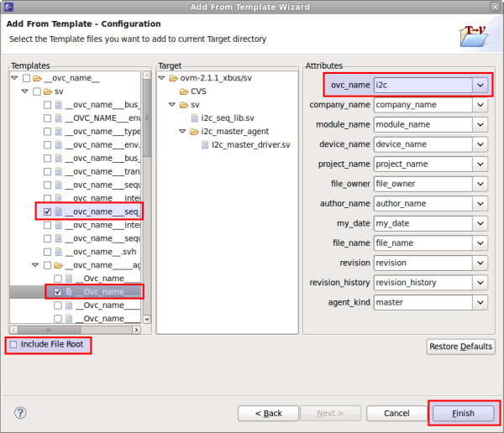Viewport: 504px width, 433px height.
Task: Select the i2c_seq_lib.sv file icon
Action: tap(195, 118)
